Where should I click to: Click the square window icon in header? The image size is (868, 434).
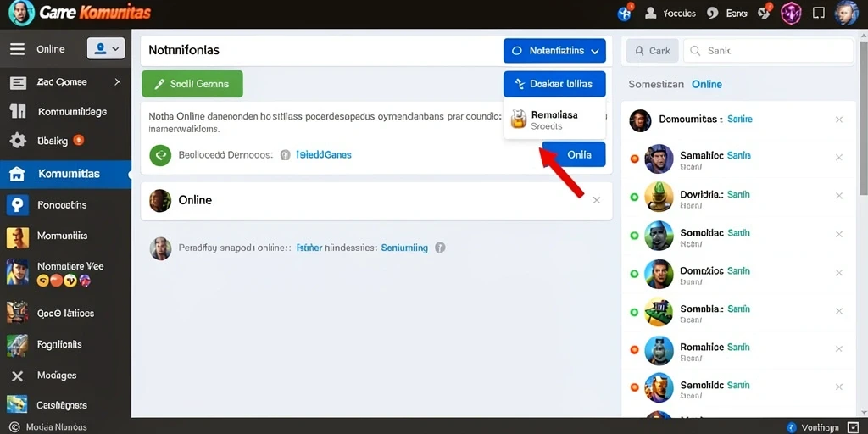point(819,14)
